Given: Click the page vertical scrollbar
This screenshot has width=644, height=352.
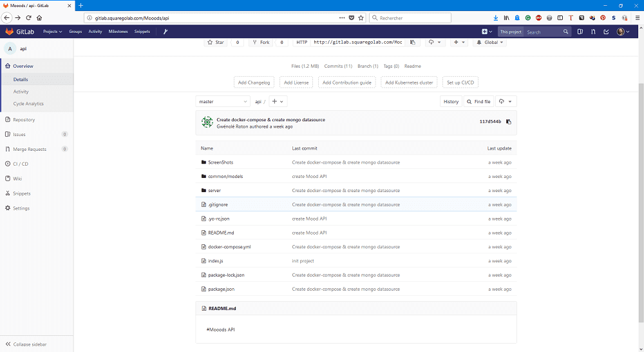Looking at the screenshot, I should click(641, 202).
